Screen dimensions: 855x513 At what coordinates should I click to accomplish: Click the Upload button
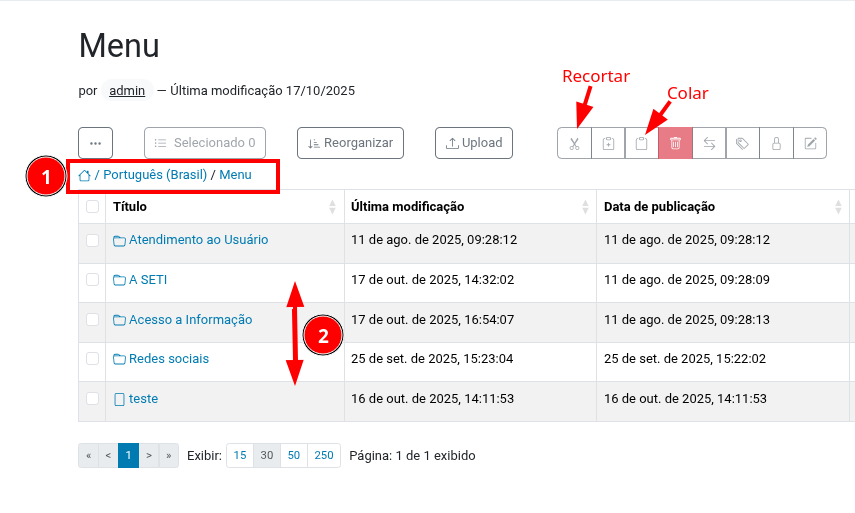pyautogui.click(x=474, y=143)
